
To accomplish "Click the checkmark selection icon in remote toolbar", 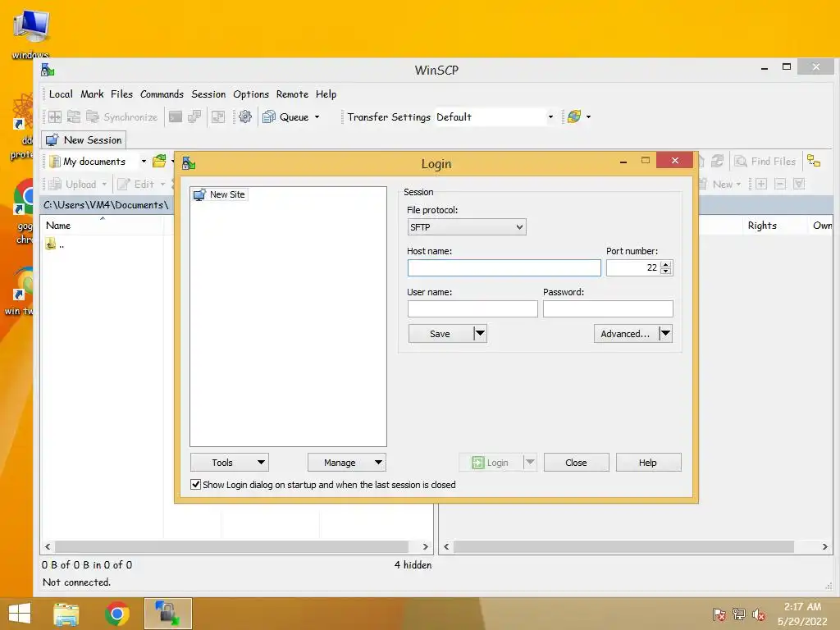I will [x=799, y=185].
